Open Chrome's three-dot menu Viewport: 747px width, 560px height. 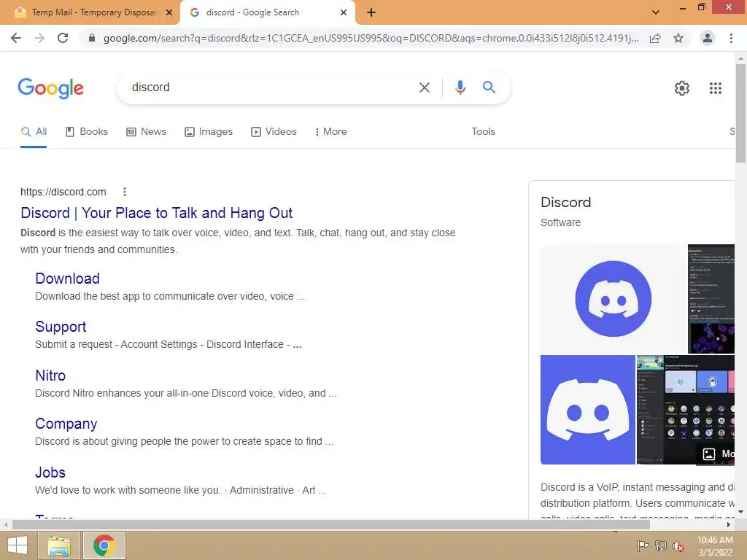click(731, 38)
